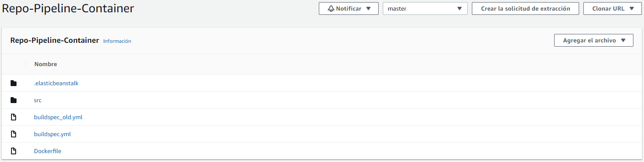
Task: Click the src folder icon
Action: pyautogui.click(x=14, y=100)
